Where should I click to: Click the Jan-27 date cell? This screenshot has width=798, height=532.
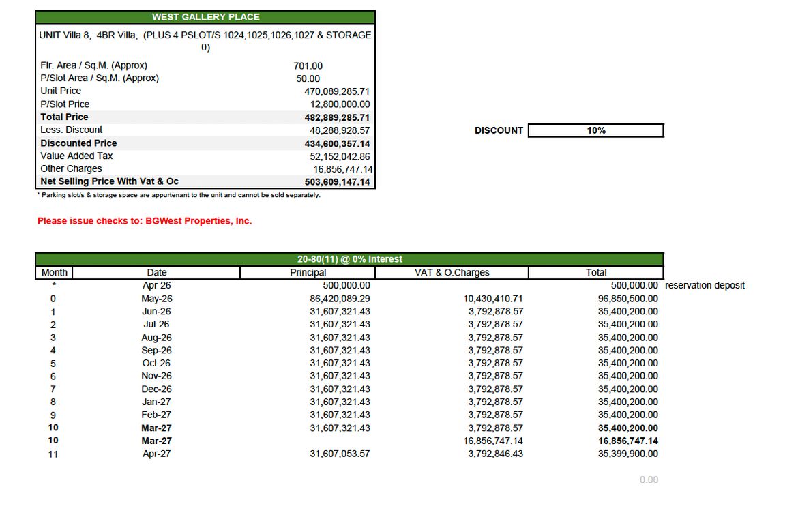point(157,402)
